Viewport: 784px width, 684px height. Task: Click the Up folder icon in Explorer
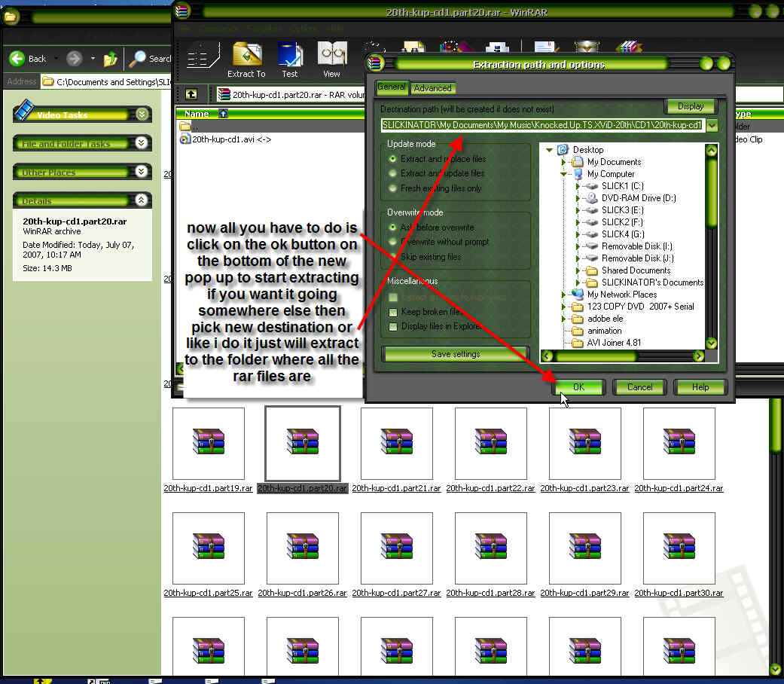(x=111, y=59)
